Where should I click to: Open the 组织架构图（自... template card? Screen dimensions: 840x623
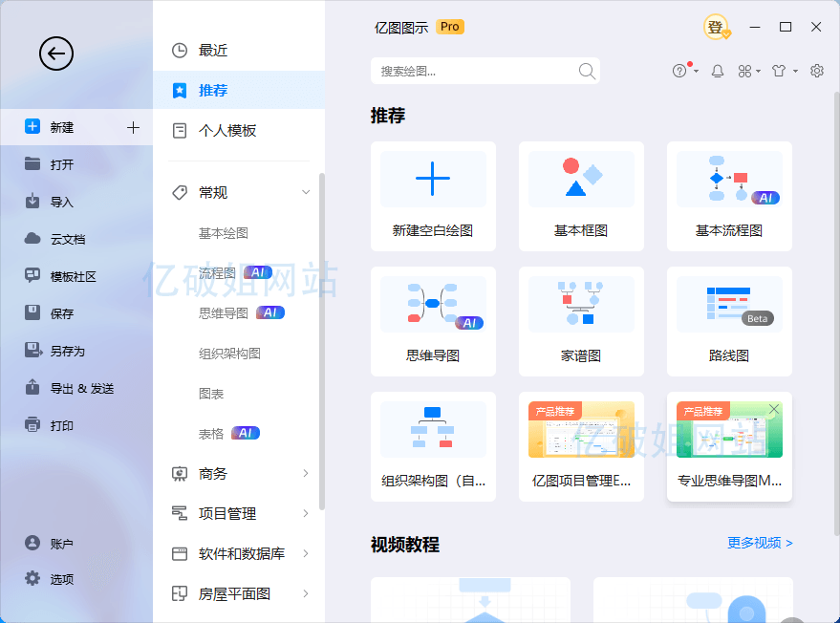(433, 447)
